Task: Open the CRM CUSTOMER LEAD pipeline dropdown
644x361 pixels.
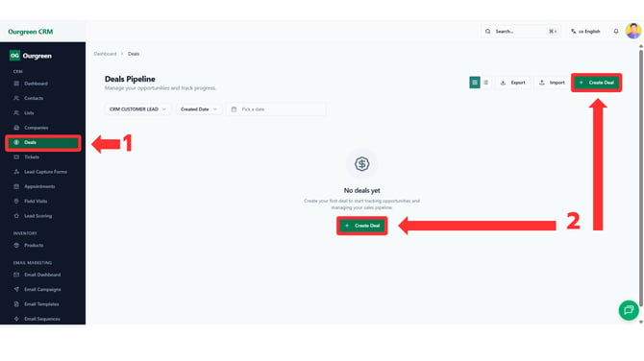Action: click(137, 109)
